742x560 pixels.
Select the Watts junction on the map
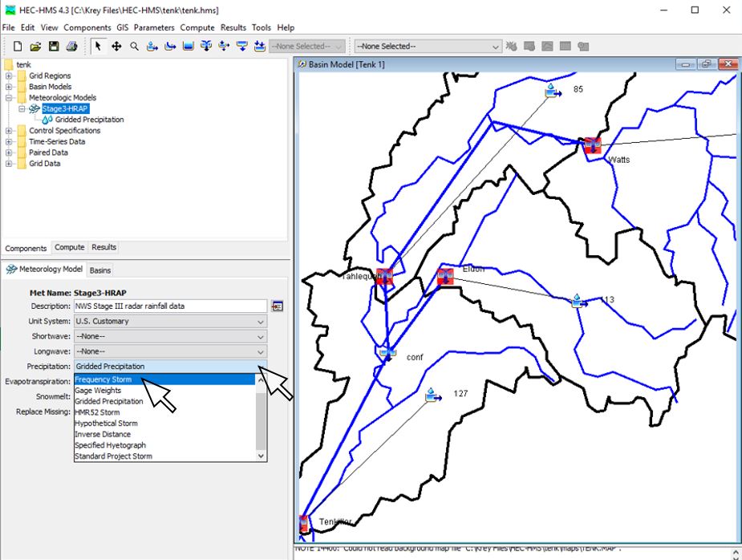click(x=593, y=145)
